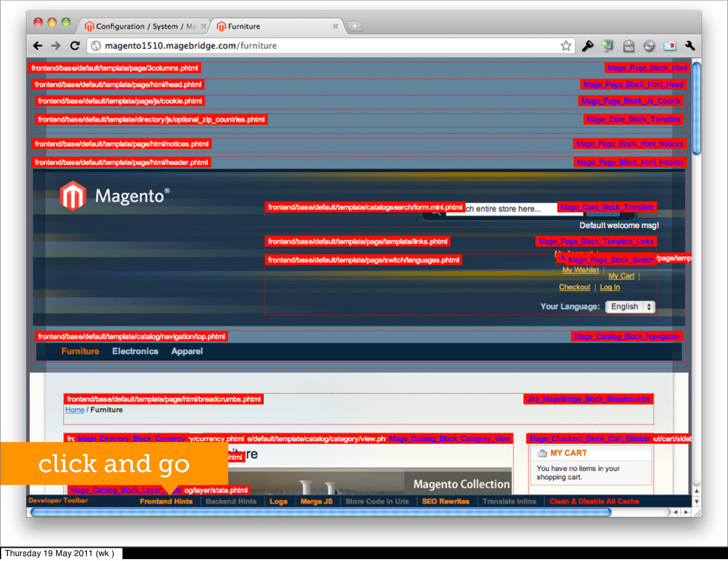
Task: Click the optional_zip_countries.phtml hint
Action: 151,120
